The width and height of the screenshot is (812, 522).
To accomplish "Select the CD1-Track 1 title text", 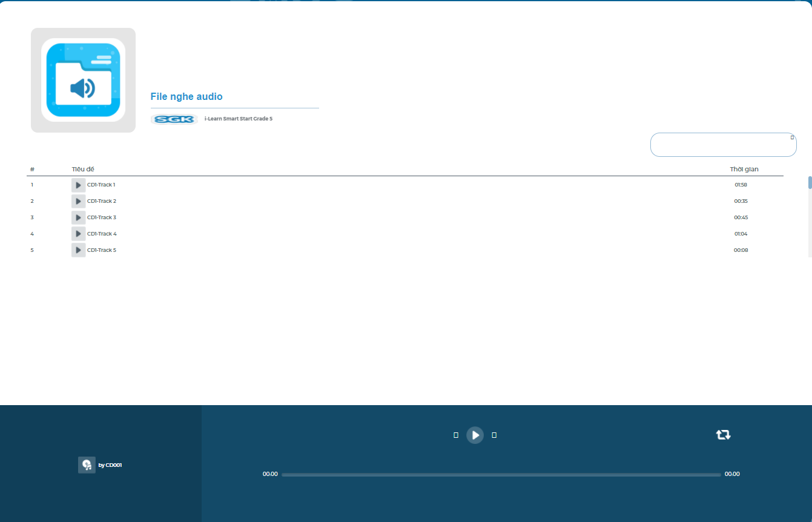I will pos(101,185).
